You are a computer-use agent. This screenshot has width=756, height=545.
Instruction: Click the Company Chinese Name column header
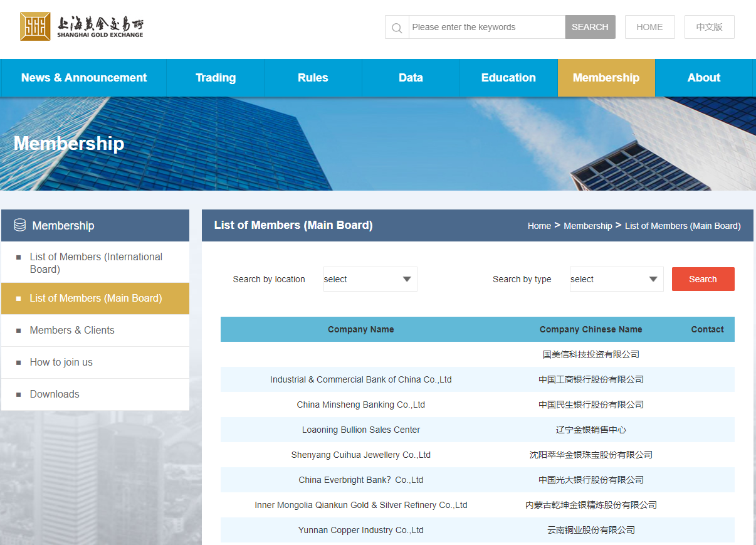(591, 329)
